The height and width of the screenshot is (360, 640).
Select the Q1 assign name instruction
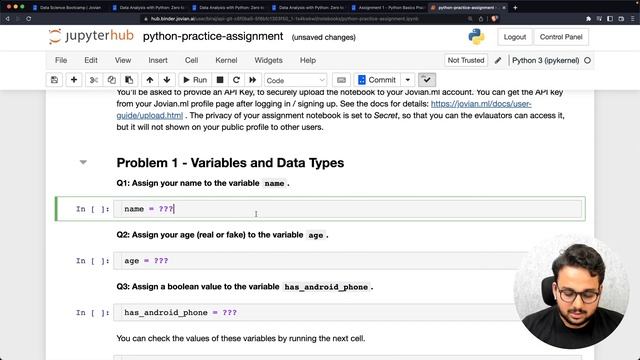pos(203,183)
